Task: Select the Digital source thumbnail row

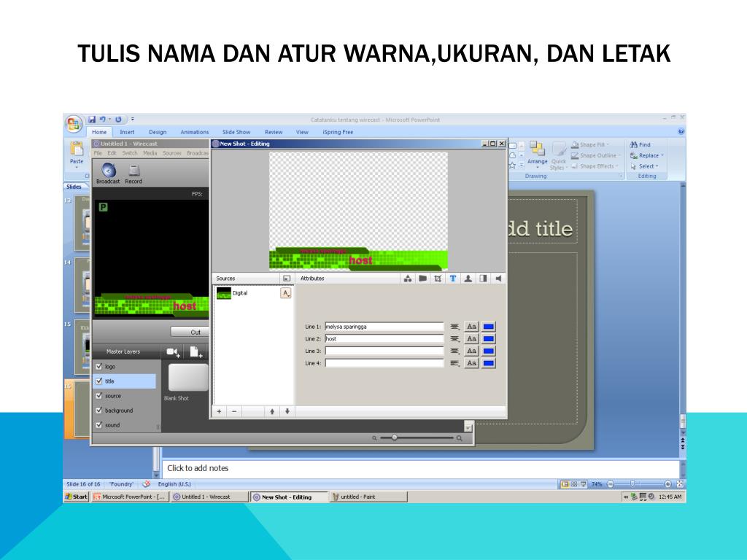Action: click(253, 293)
